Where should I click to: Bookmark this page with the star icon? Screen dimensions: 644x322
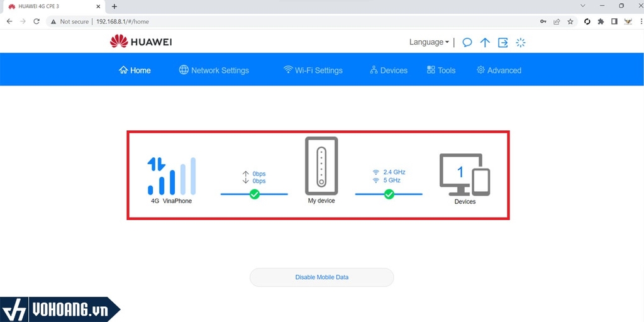[570, 21]
